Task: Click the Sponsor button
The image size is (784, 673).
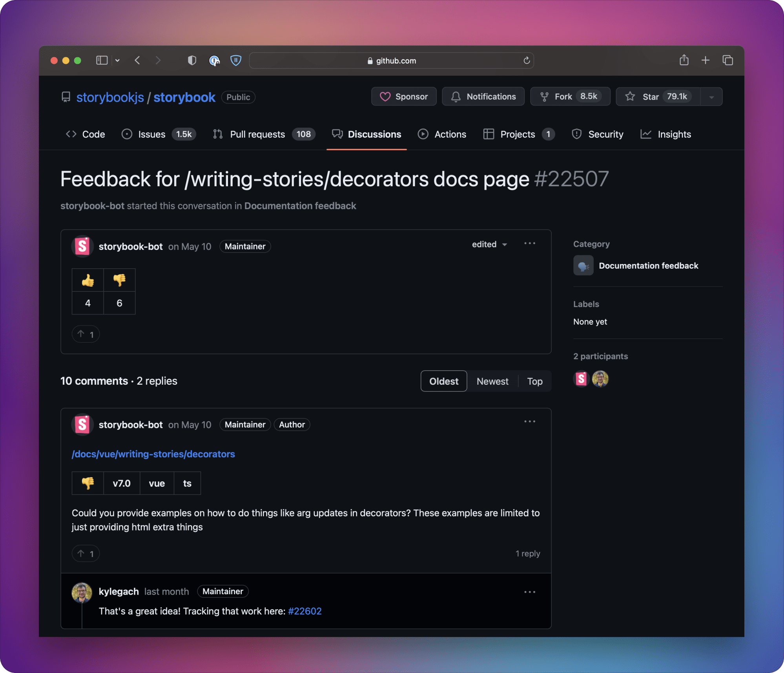Action: (403, 96)
